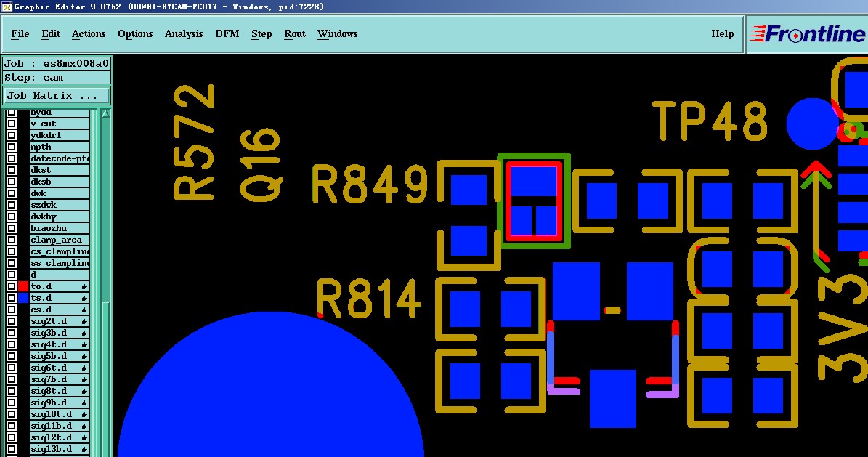Click the marker icon on the cs.d row
Viewport: 868px width, 457px height.
click(84, 310)
